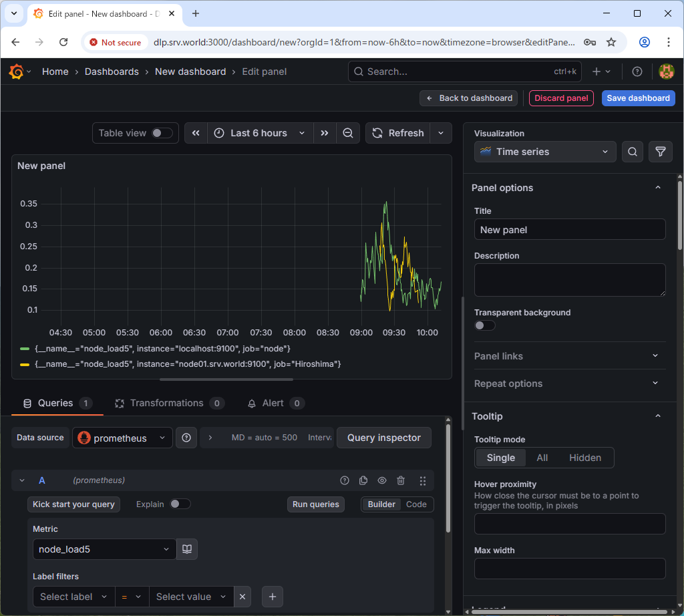684x616 pixels.
Task: Open the refresh interval dropdown arrow
Action: pos(441,133)
